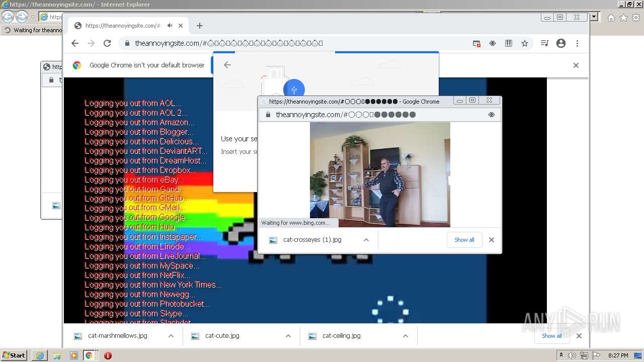Click Show all in the popup download bar

[464, 240]
